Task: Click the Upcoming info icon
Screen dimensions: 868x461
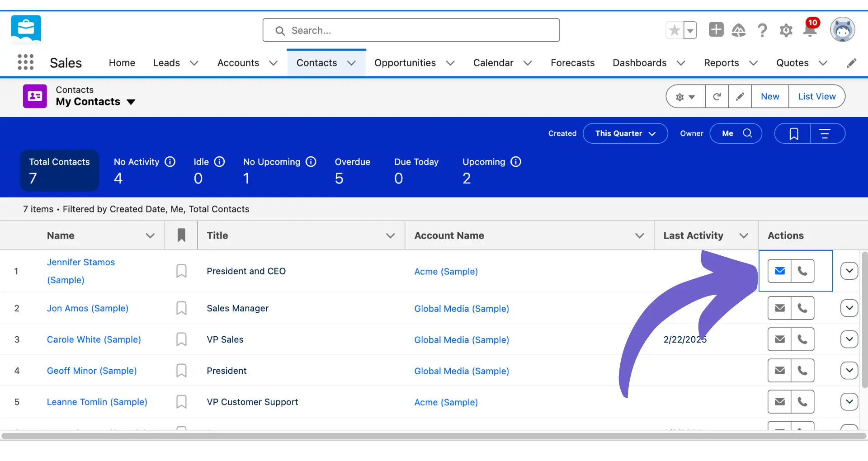Action: click(516, 161)
